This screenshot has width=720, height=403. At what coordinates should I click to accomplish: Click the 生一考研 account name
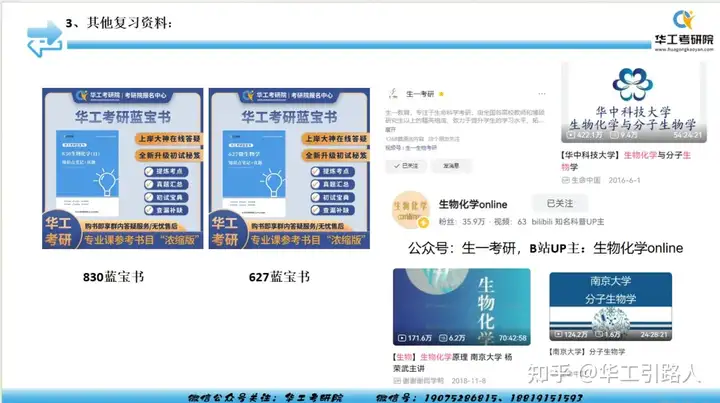pos(420,94)
